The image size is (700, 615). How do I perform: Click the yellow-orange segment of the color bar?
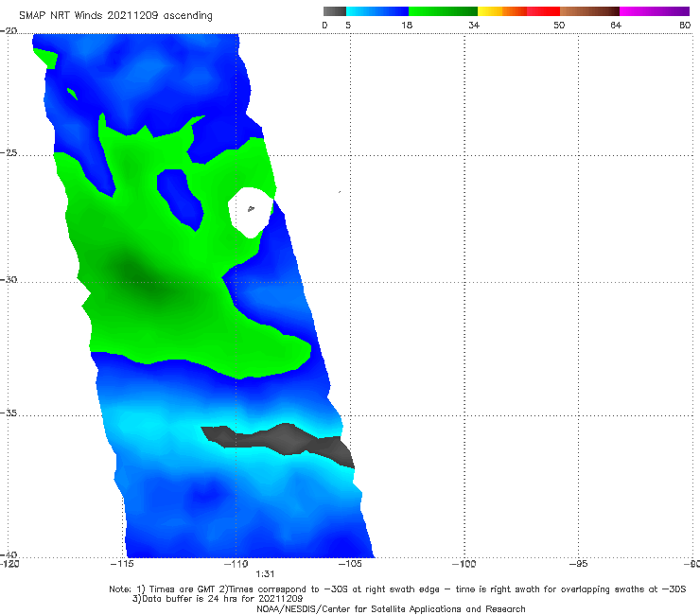(x=501, y=11)
